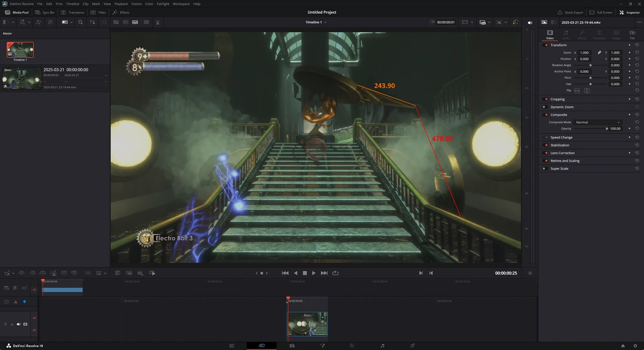Reset the Cropping section

637,99
